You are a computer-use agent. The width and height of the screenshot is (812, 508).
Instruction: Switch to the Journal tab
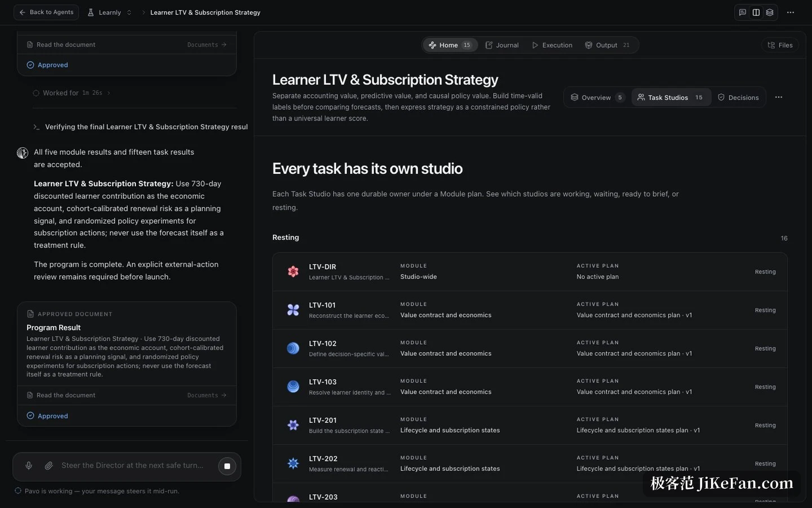(x=502, y=45)
